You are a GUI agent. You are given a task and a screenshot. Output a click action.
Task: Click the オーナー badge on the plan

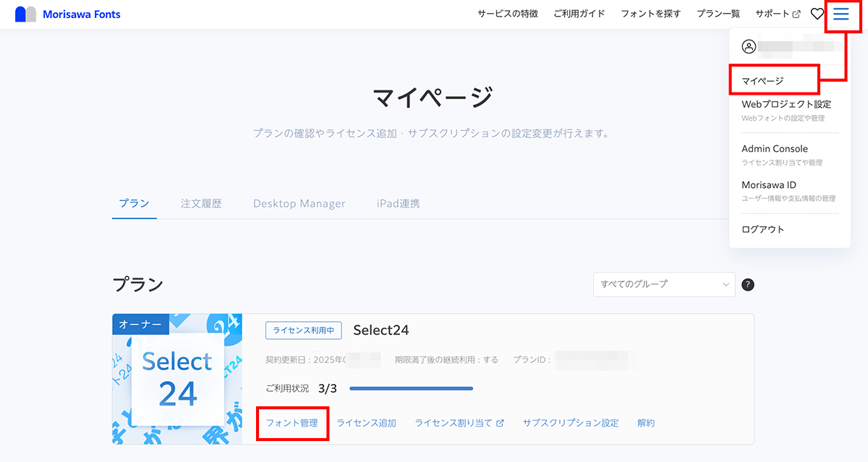pos(140,325)
